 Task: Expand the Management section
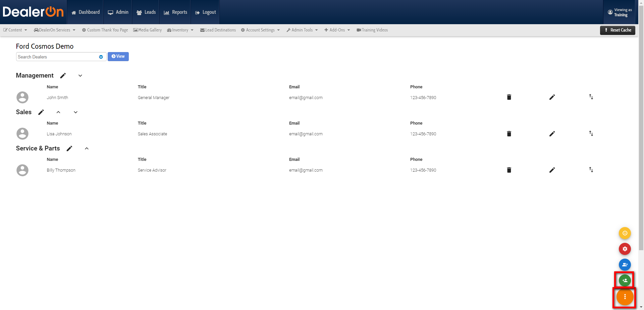click(x=80, y=76)
